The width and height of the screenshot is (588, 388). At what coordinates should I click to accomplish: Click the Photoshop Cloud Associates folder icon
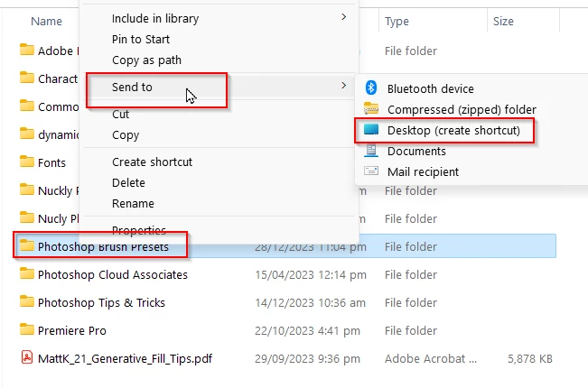[26, 273]
